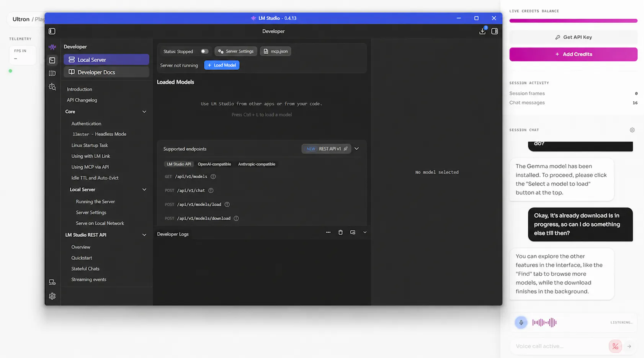Pop out Developer Logs window icon
This screenshot has width=644, height=358.
coord(353,232)
